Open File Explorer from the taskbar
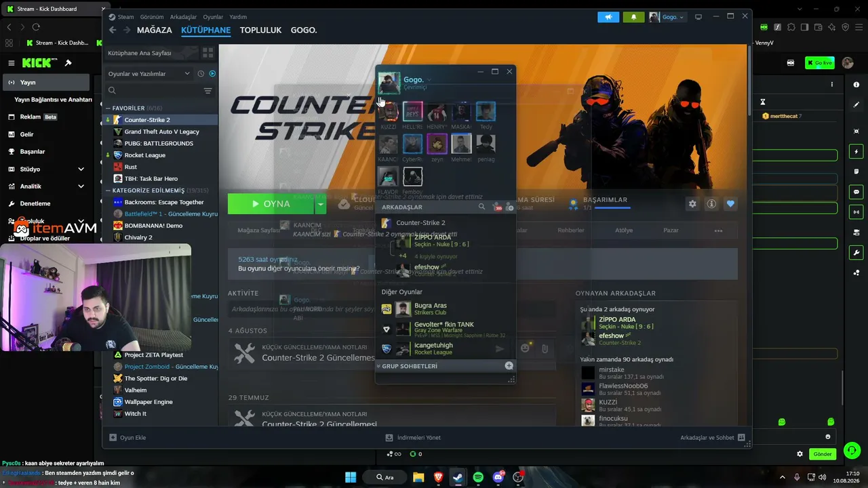 pos(418,477)
